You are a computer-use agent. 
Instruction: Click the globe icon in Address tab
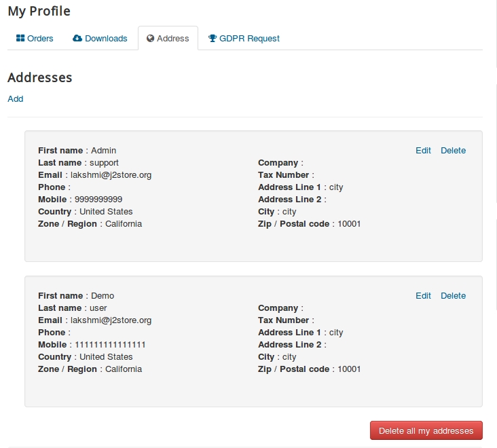tap(151, 39)
